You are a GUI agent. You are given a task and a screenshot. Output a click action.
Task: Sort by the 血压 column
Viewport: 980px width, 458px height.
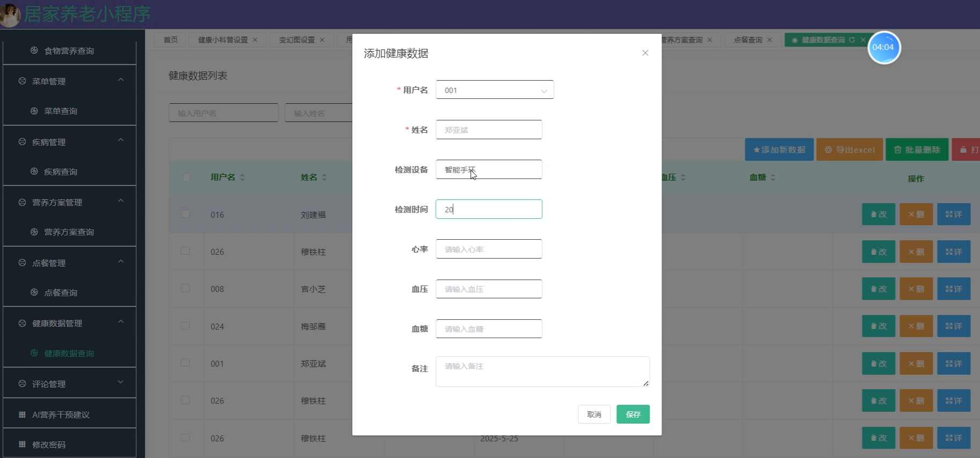[683, 177]
